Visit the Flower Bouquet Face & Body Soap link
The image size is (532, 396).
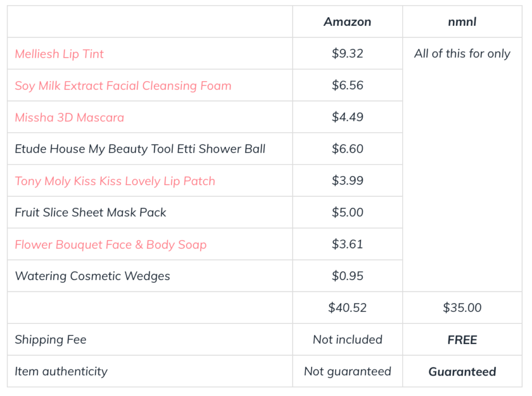click(x=110, y=245)
